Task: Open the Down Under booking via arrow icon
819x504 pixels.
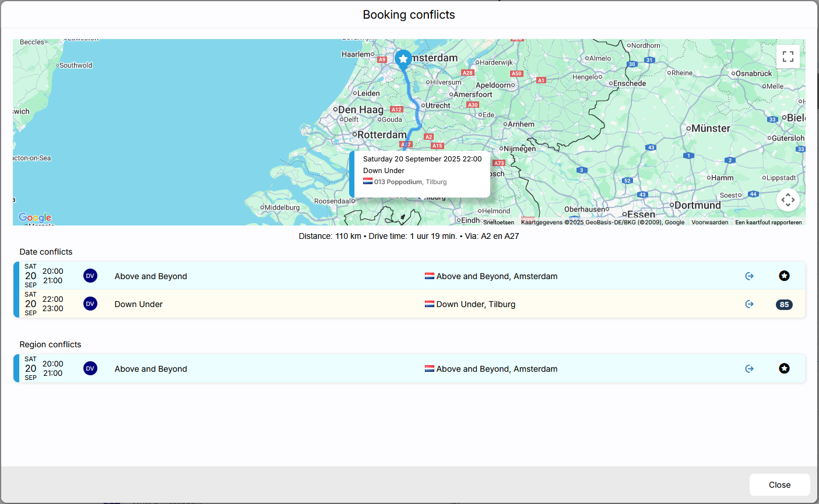Action: tap(750, 304)
